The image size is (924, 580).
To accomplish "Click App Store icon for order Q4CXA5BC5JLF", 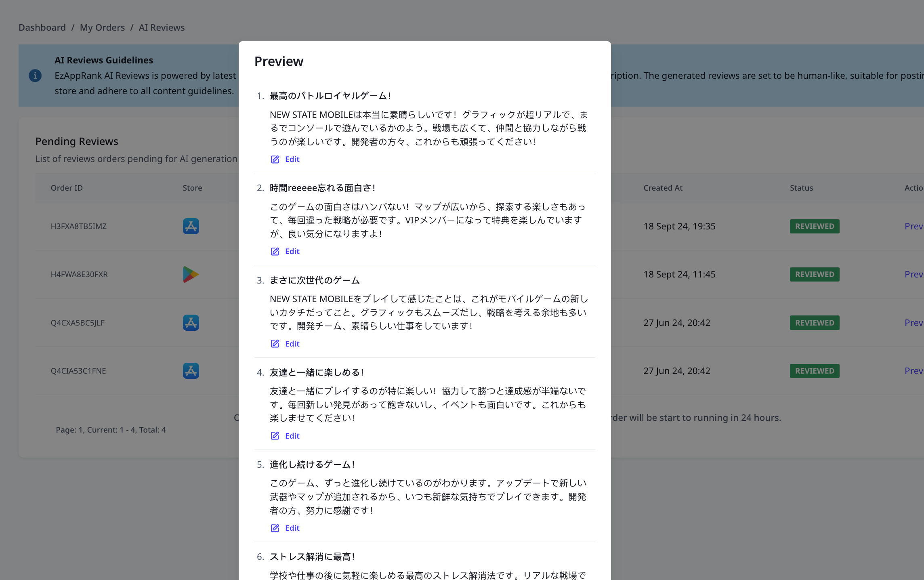I will (x=191, y=323).
